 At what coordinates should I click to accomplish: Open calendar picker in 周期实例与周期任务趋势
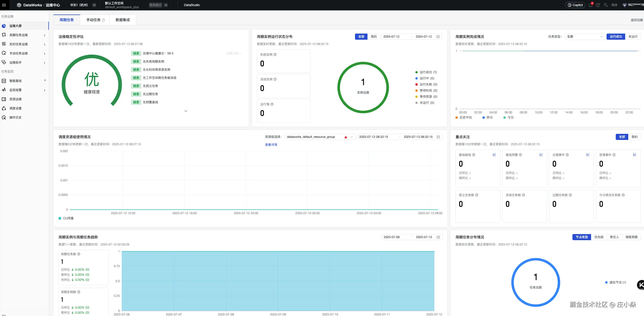(x=438, y=237)
